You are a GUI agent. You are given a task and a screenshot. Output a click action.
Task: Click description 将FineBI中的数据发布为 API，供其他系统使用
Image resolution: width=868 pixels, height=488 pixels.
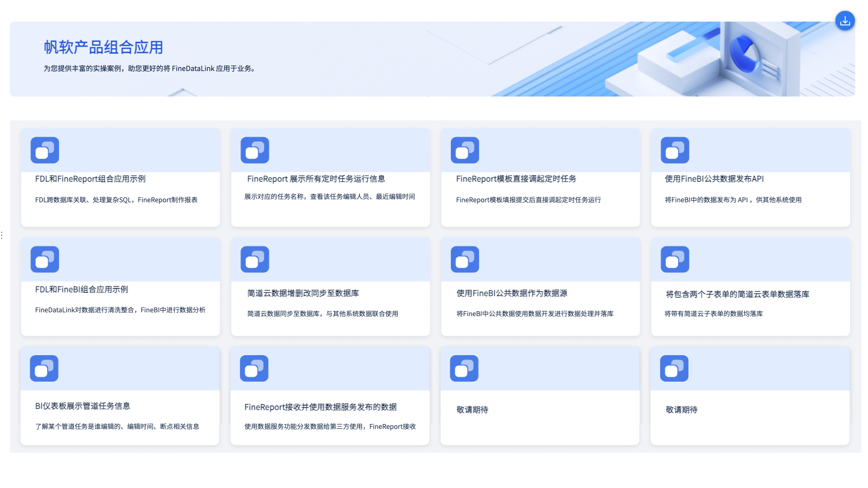tap(733, 200)
